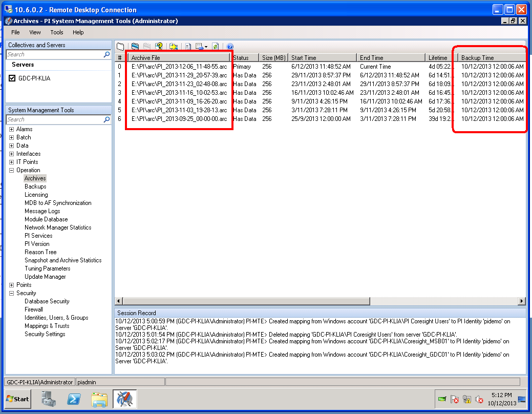Refresh the archives list
This screenshot has height=414, width=532.
pyautogui.click(x=215, y=46)
